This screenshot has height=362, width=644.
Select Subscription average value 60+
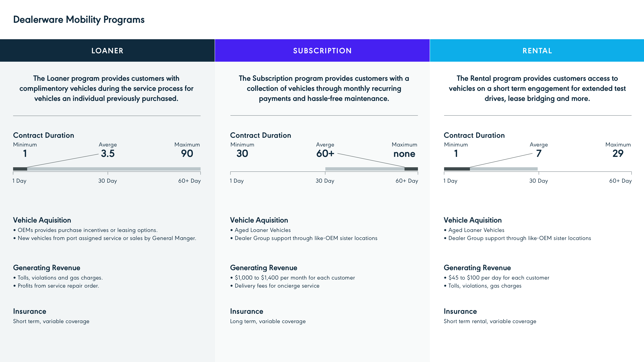325,153
